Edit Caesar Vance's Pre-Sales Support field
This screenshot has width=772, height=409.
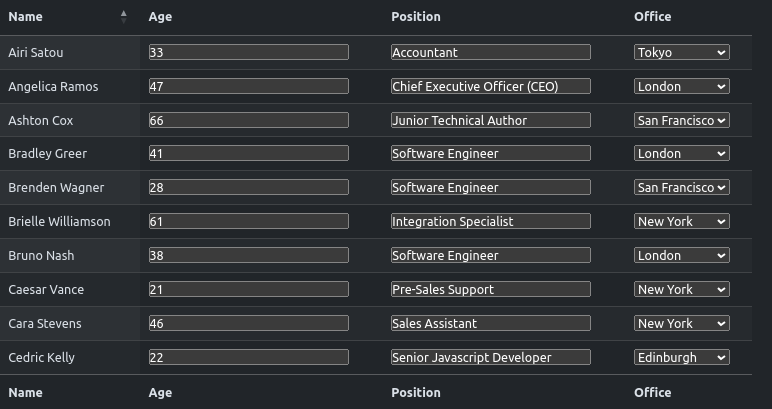[x=490, y=289]
